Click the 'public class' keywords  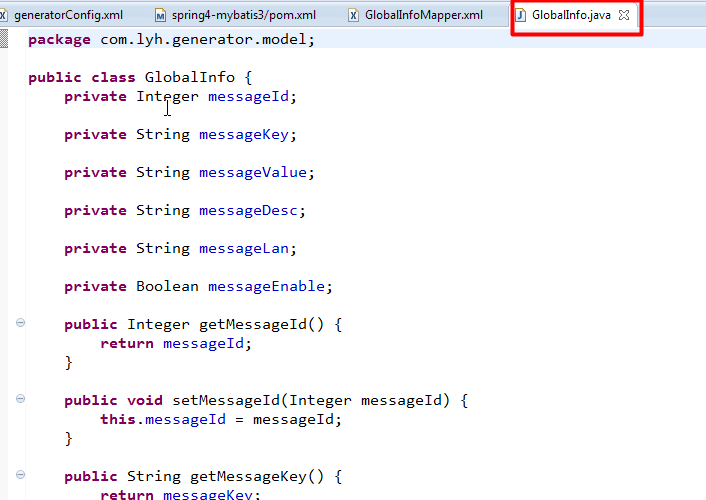tap(81, 77)
